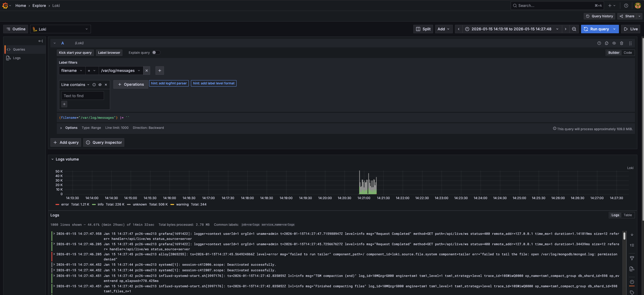Click hint: add logfmt parser
644x295 pixels.
coord(169,83)
